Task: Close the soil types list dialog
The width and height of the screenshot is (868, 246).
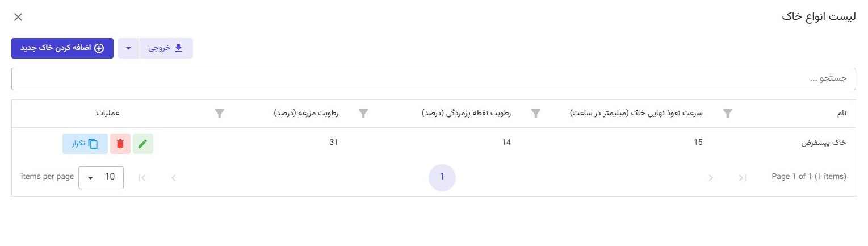Action: (x=18, y=17)
